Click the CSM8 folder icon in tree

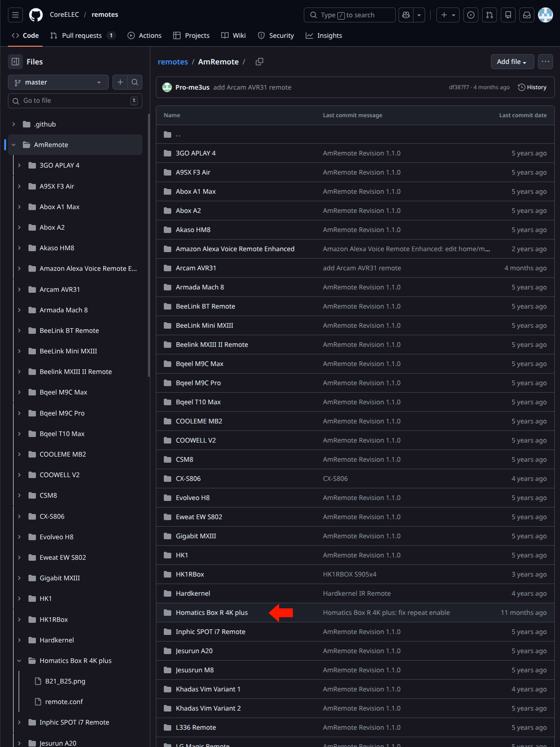coord(32,495)
